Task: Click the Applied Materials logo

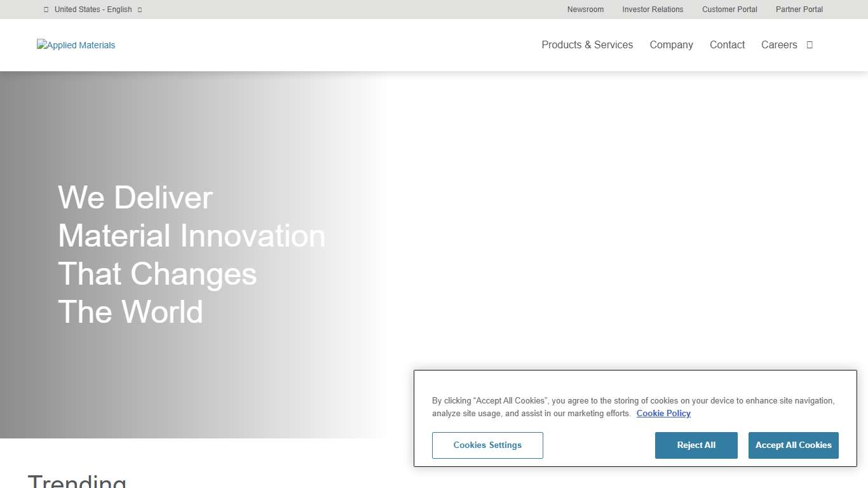Action: click(x=76, y=44)
